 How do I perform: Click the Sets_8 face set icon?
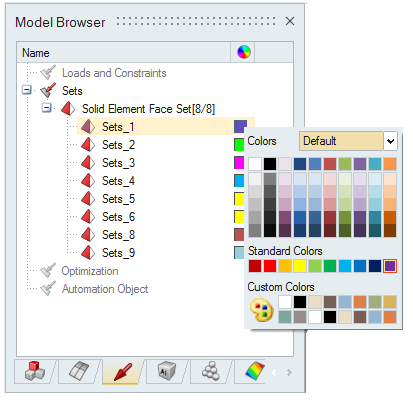88,235
